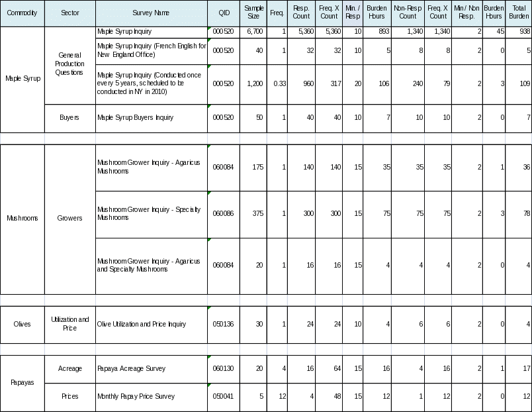Click the frequency value 0.33
This screenshot has width=532, height=412.
tap(277, 84)
